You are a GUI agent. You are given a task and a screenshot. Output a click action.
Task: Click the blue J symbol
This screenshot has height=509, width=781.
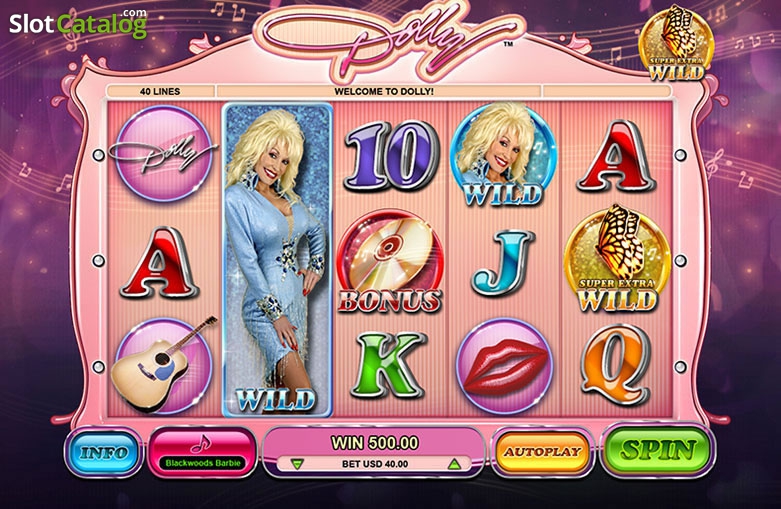tap(506, 262)
